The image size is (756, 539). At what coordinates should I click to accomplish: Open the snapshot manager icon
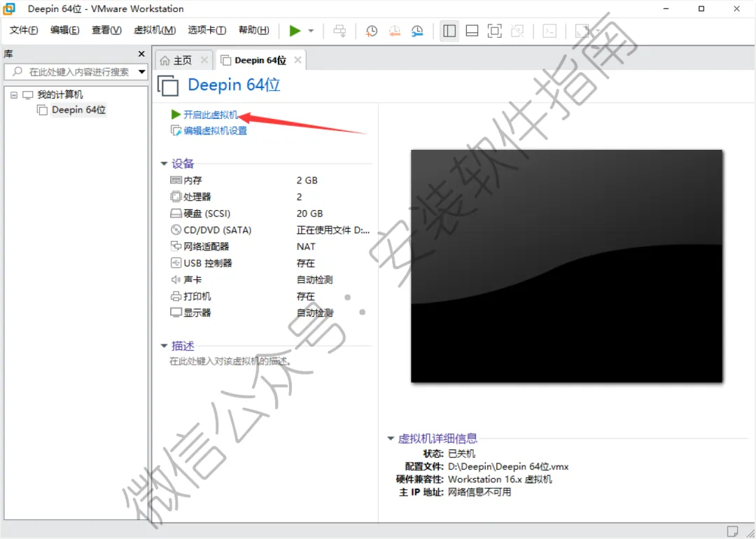417,31
